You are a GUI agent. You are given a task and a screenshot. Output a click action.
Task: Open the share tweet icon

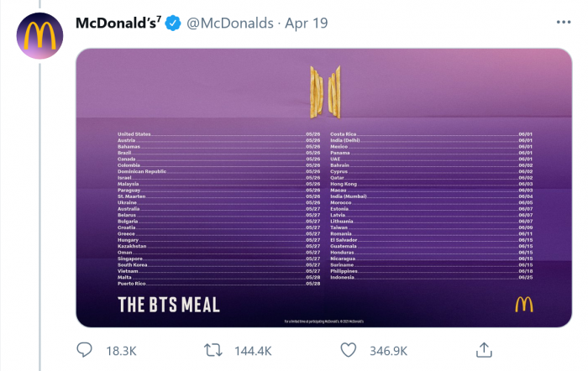point(483,348)
